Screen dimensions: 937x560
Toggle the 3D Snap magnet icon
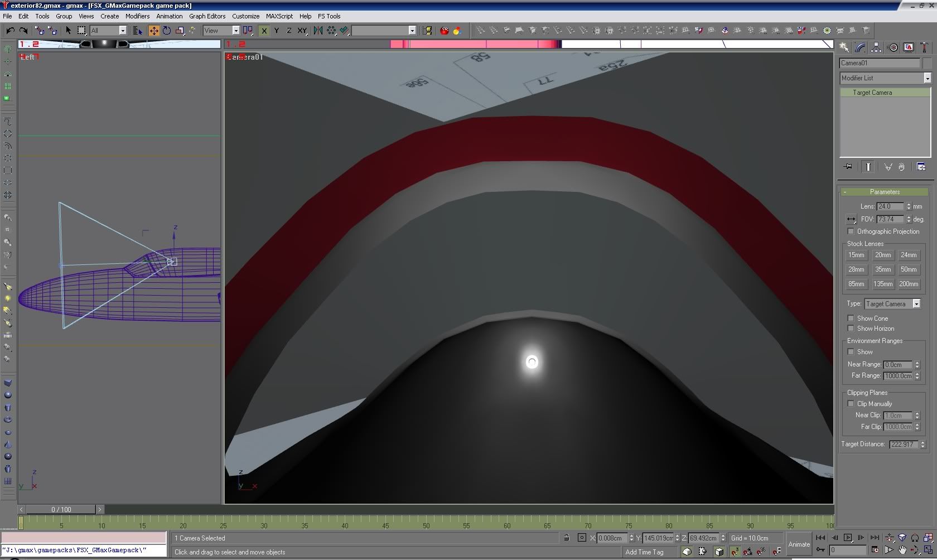pyautogui.click(x=735, y=552)
